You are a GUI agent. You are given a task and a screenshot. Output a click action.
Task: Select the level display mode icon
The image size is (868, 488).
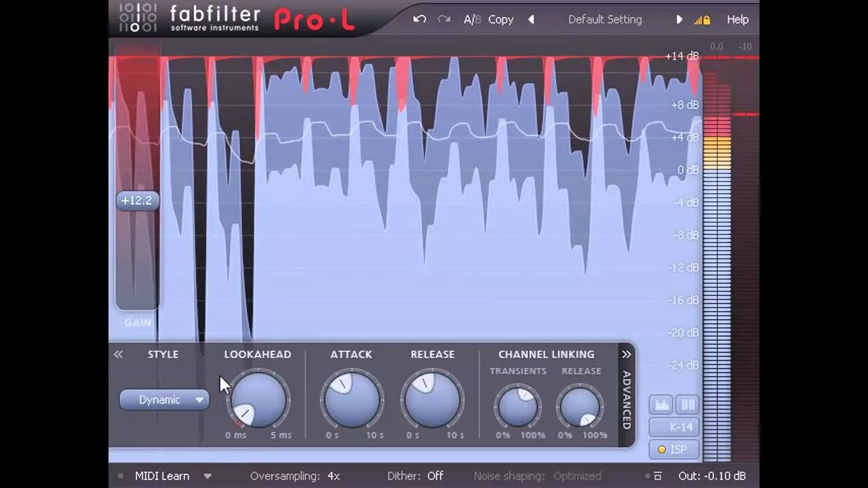[x=662, y=405]
